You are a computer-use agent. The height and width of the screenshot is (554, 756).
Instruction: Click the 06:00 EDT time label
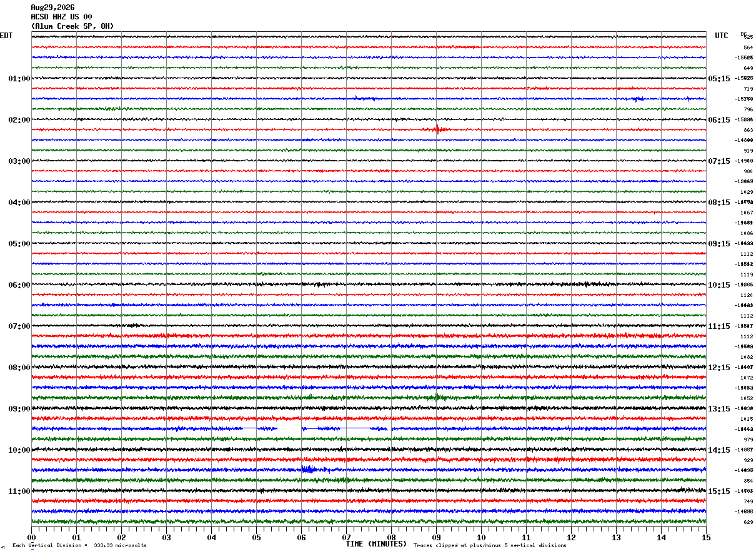pyautogui.click(x=19, y=285)
